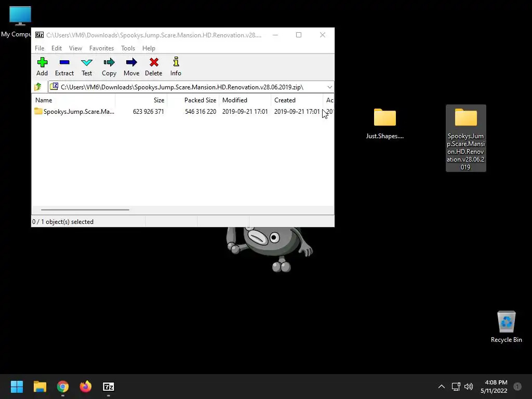Click packed size value 546 316 220

tap(201, 111)
